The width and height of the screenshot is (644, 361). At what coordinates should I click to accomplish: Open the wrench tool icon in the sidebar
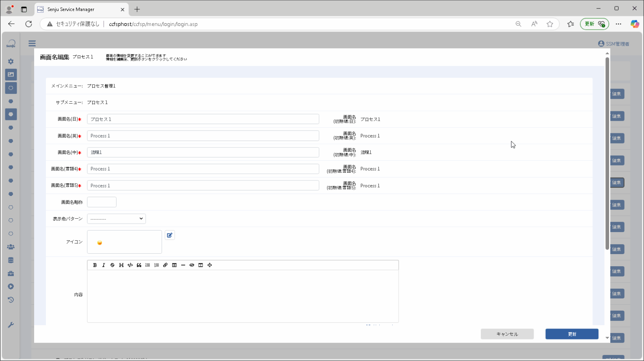tap(11, 325)
